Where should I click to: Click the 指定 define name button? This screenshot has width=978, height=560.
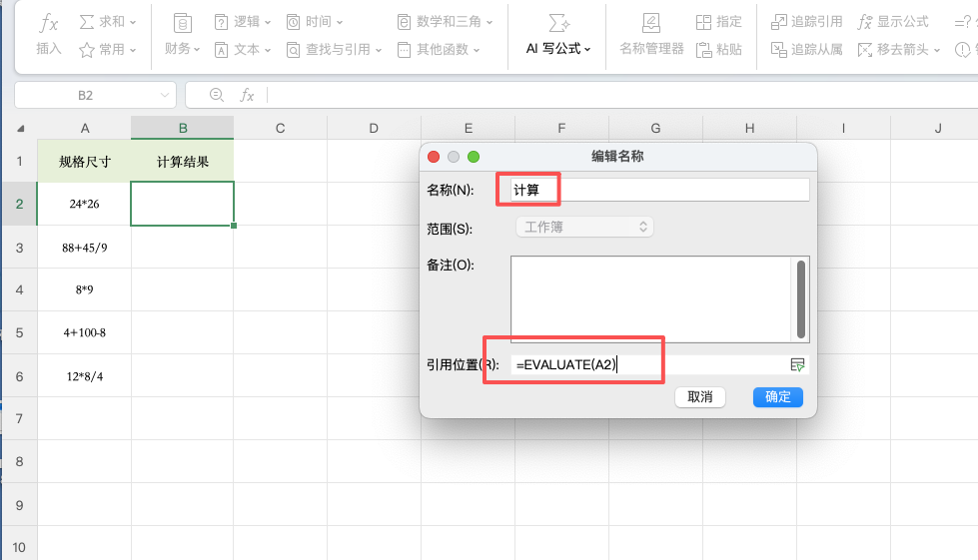click(718, 22)
